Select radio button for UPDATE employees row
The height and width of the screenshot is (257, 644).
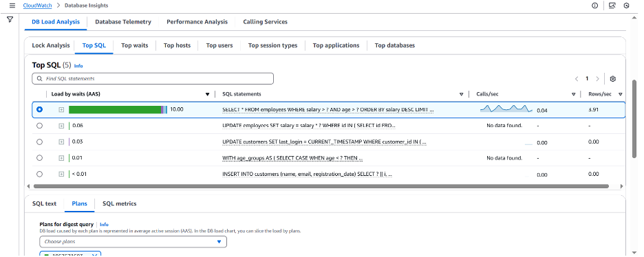pyautogui.click(x=39, y=126)
